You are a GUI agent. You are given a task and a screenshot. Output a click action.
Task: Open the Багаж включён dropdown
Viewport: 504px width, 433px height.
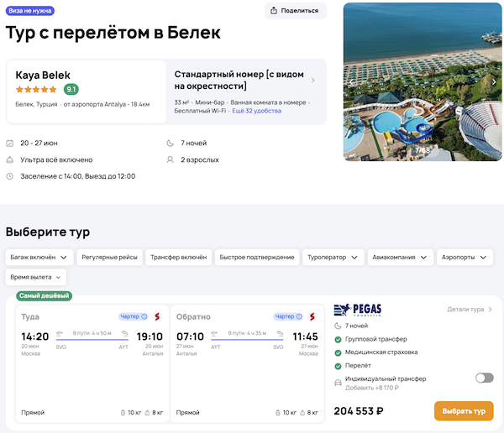(39, 257)
